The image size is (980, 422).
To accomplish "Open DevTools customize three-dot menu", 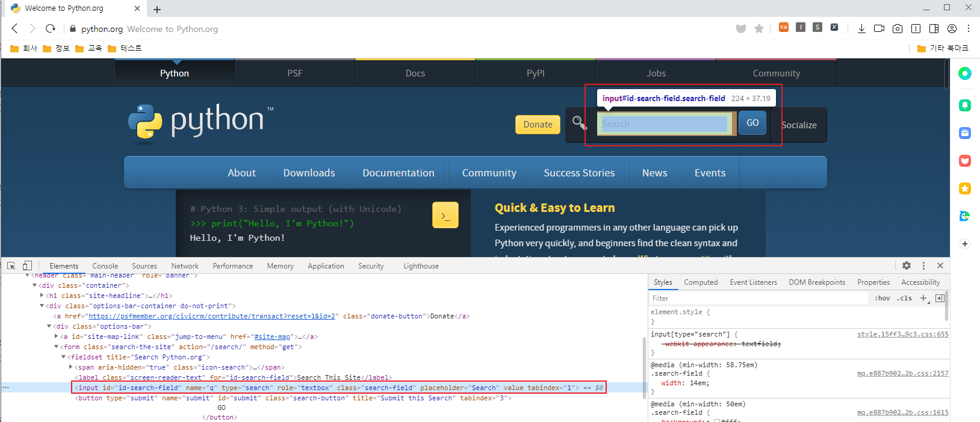I will coord(923,265).
